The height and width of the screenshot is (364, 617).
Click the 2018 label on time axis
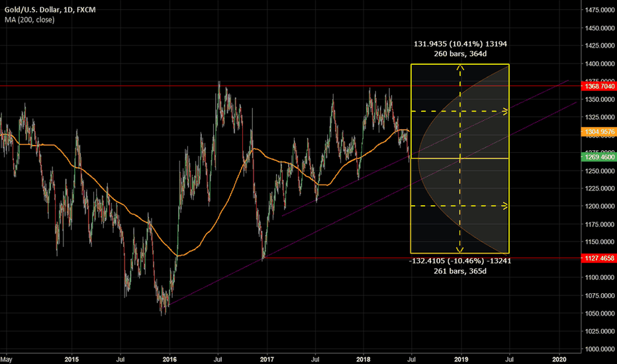(363, 359)
